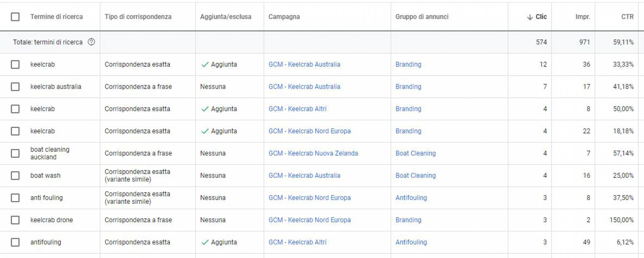The height and width of the screenshot is (258, 644).
Task: Open Boat Cleaning group in boat cleaning auckland row
Action: [x=416, y=153]
